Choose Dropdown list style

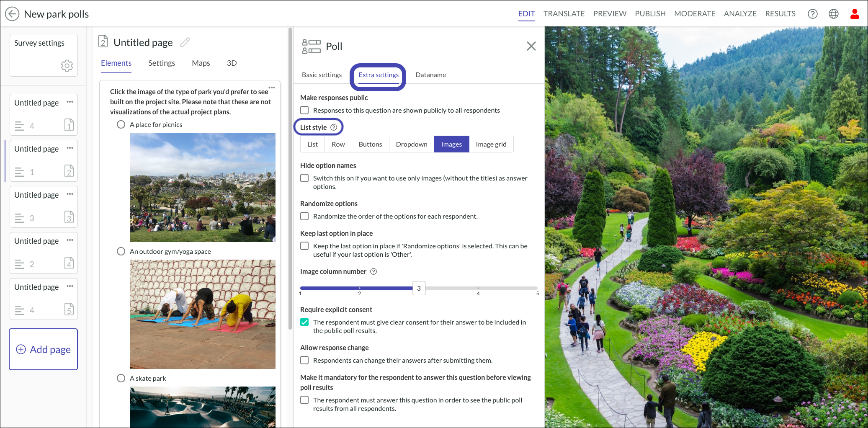[412, 144]
